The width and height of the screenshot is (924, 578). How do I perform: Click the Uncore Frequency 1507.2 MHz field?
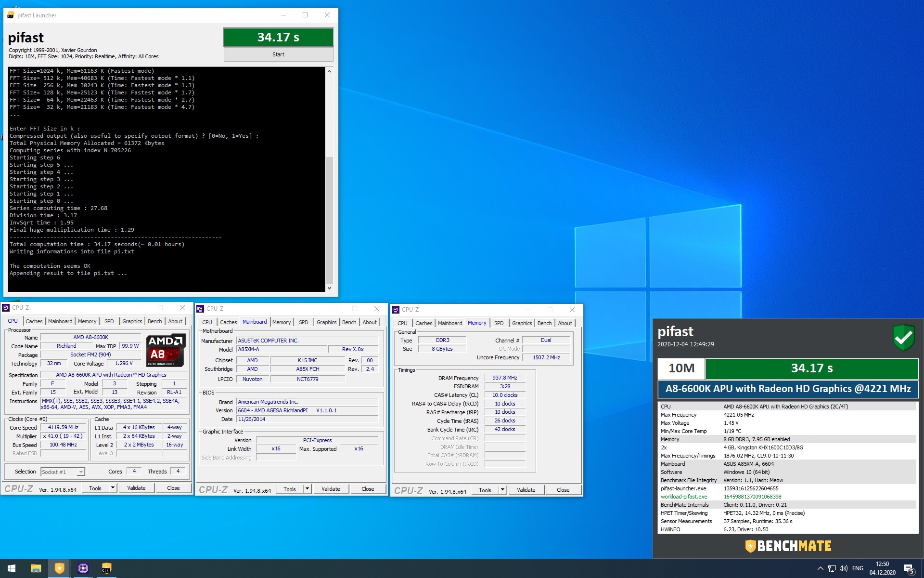pyautogui.click(x=546, y=357)
